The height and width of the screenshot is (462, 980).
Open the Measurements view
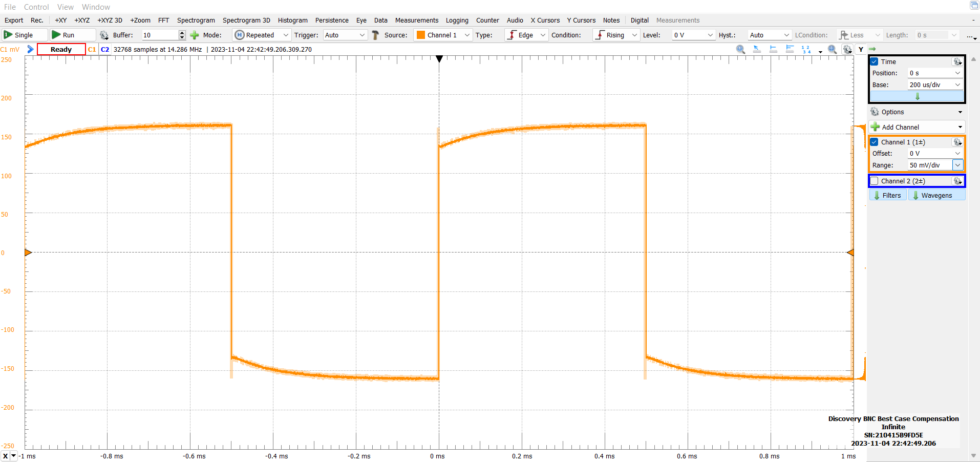(x=417, y=20)
